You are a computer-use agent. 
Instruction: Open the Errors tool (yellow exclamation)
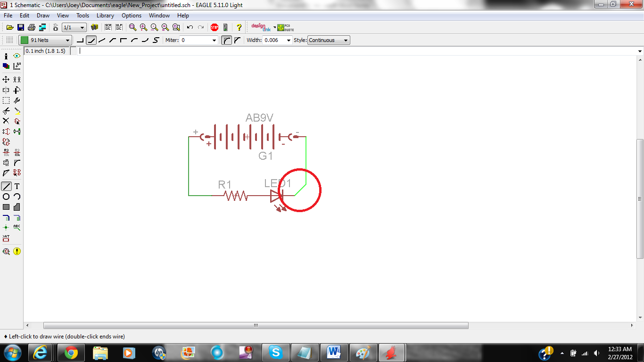click(x=17, y=251)
